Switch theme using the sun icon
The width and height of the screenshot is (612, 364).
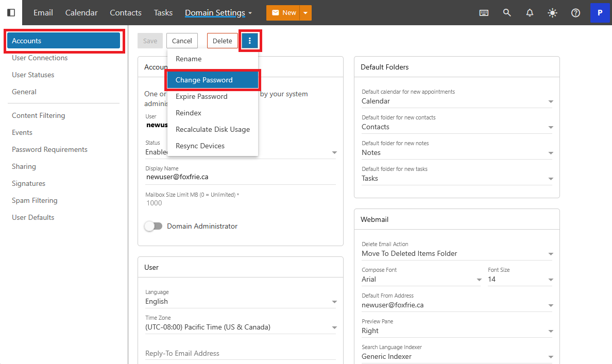(x=552, y=13)
